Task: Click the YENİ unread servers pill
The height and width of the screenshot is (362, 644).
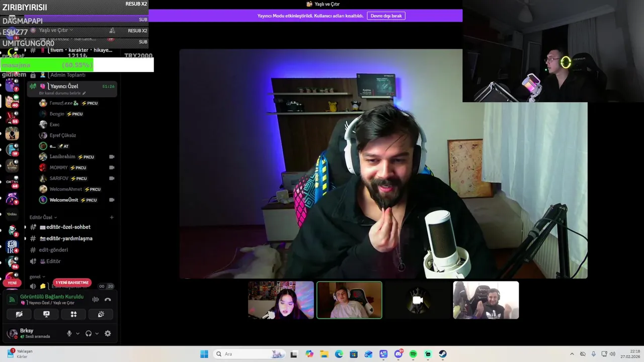Action: coord(12,283)
